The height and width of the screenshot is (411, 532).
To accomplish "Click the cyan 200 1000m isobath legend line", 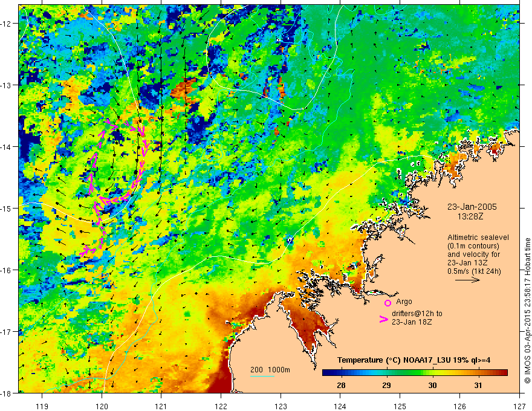I will pos(262,376).
